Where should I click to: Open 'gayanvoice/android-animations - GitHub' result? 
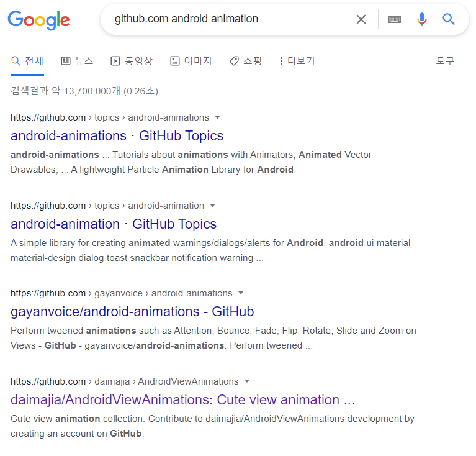click(132, 312)
